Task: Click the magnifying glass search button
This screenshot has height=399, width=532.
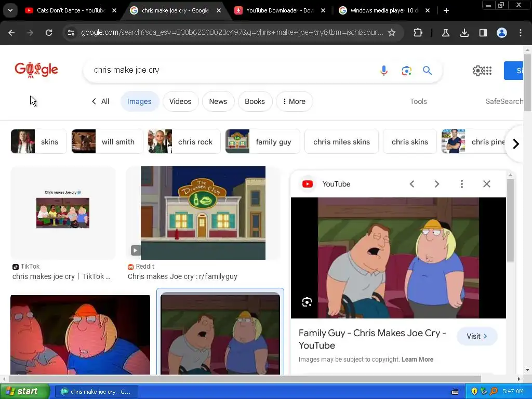Action: (x=427, y=70)
